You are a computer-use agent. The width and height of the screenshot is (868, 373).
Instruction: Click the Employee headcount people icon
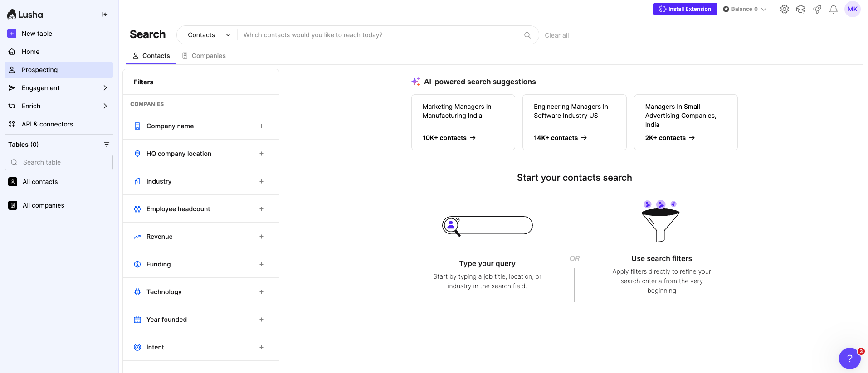coord(137,209)
